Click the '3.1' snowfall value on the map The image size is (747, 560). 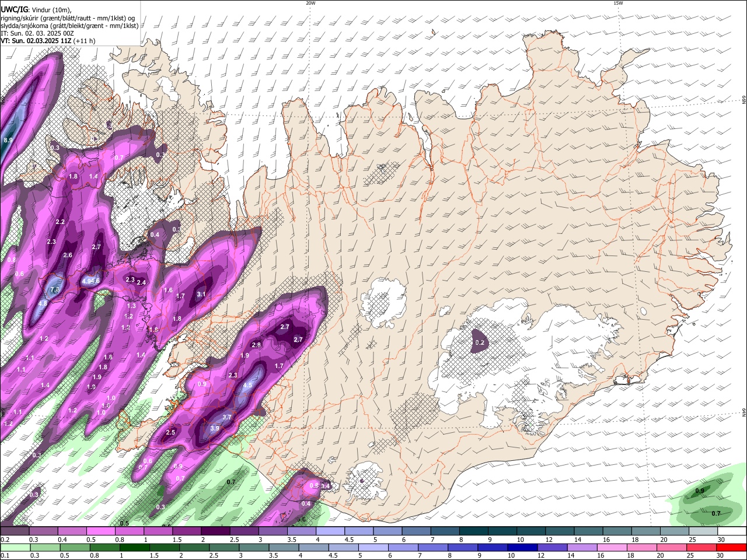point(201,294)
